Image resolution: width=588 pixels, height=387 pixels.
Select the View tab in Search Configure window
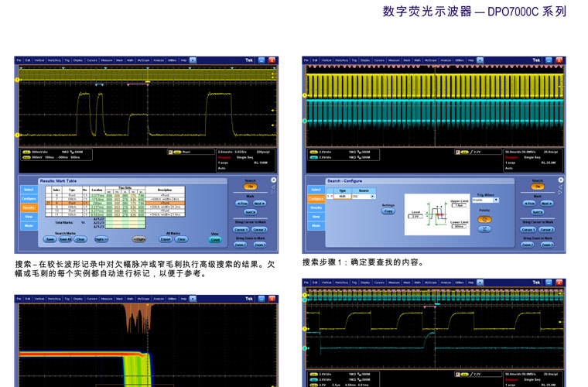tap(316, 217)
